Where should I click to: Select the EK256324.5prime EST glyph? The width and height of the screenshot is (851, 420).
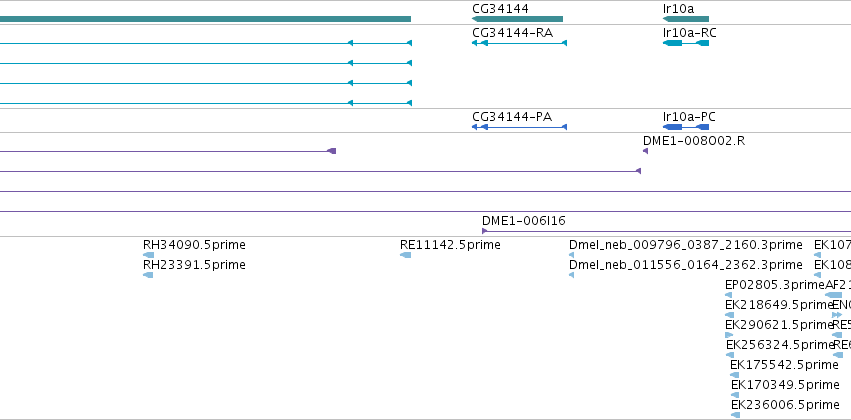730,355
